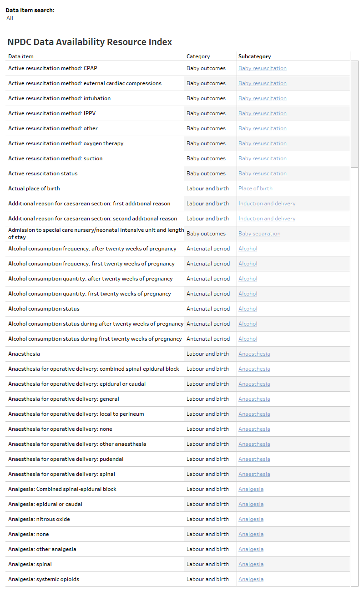Sort the table by Subcategory column

tap(254, 56)
